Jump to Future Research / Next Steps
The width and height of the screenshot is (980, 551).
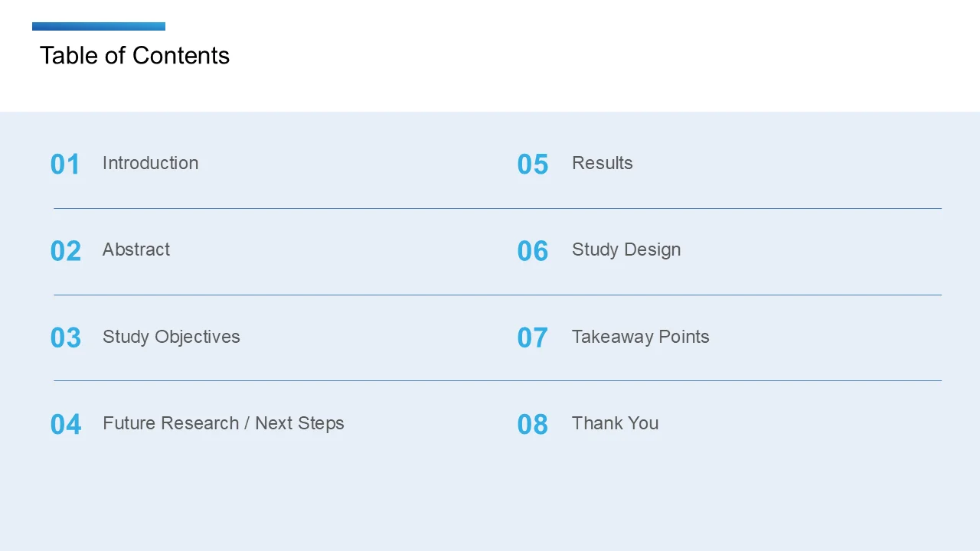223,423
